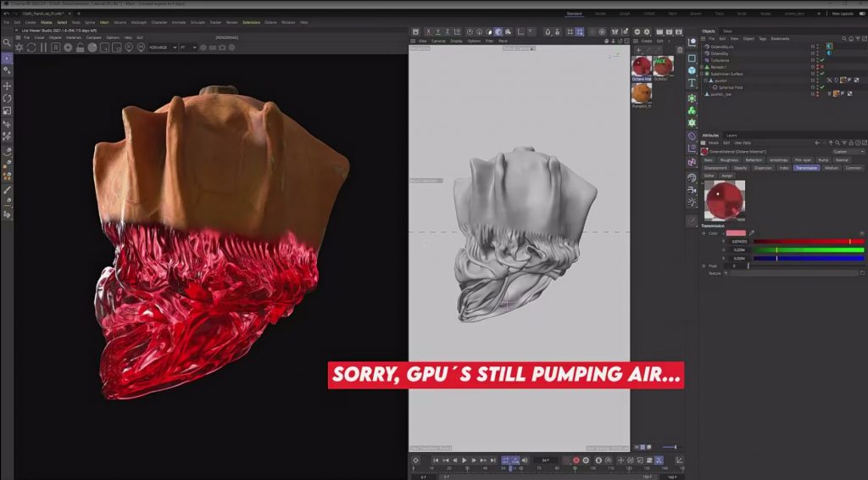Toggle the Remesh enable red X
Screen dimensions: 868x480
coord(822,67)
